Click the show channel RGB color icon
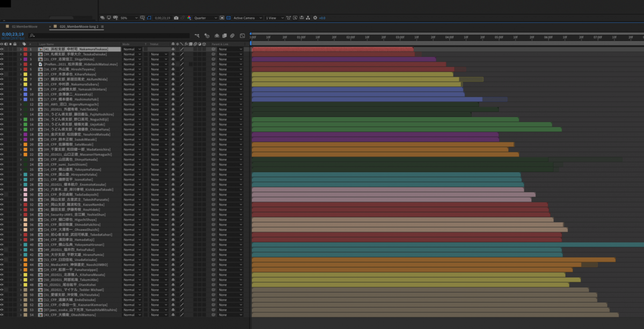The height and width of the screenshot is (329, 644). click(x=189, y=18)
